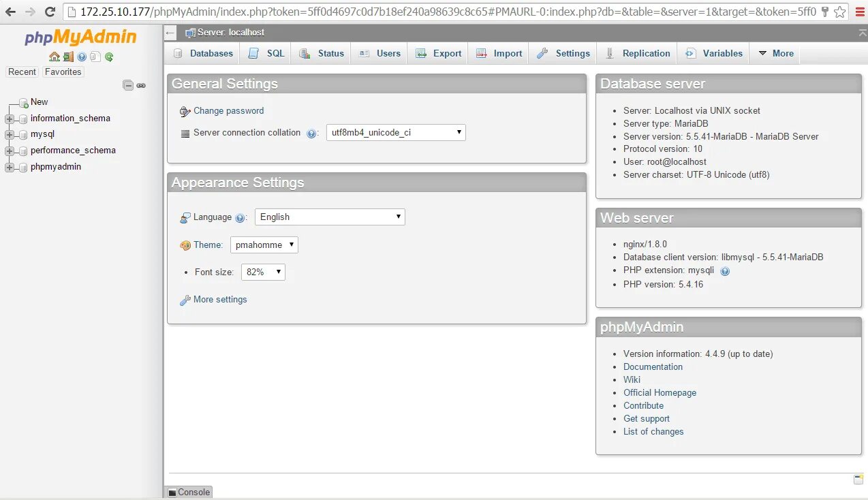Open the Theme dropdown showing pmahomme
This screenshot has width=868, height=500.
[264, 245]
